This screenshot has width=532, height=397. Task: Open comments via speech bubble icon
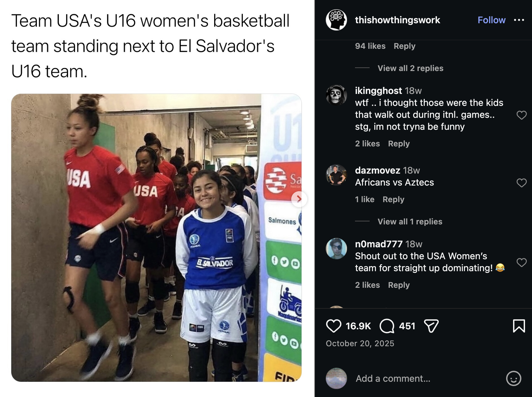(x=387, y=326)
